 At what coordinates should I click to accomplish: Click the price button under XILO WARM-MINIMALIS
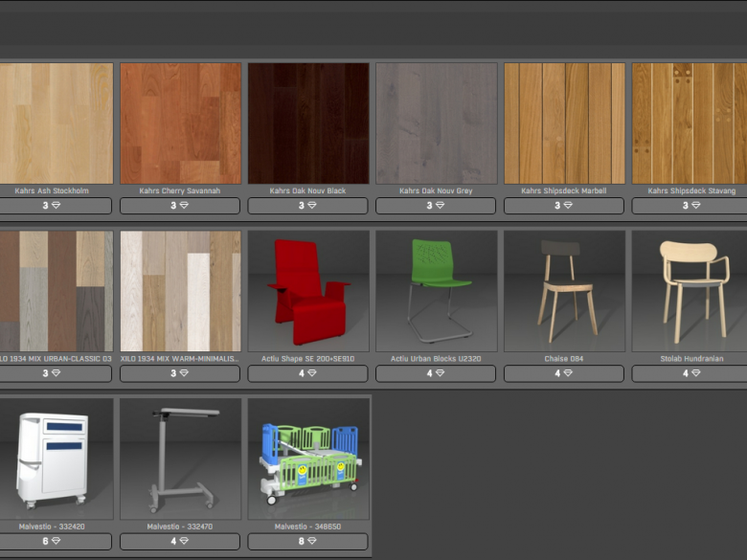180,373
